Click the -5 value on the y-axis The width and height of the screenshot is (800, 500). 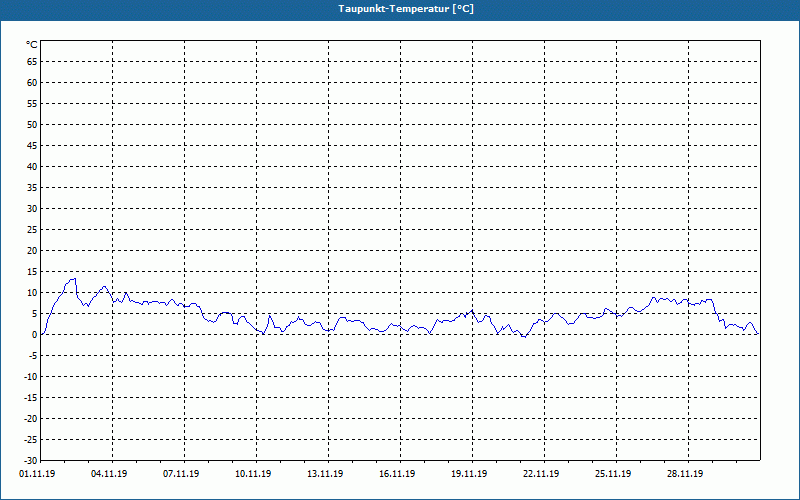tap(33, 356)
